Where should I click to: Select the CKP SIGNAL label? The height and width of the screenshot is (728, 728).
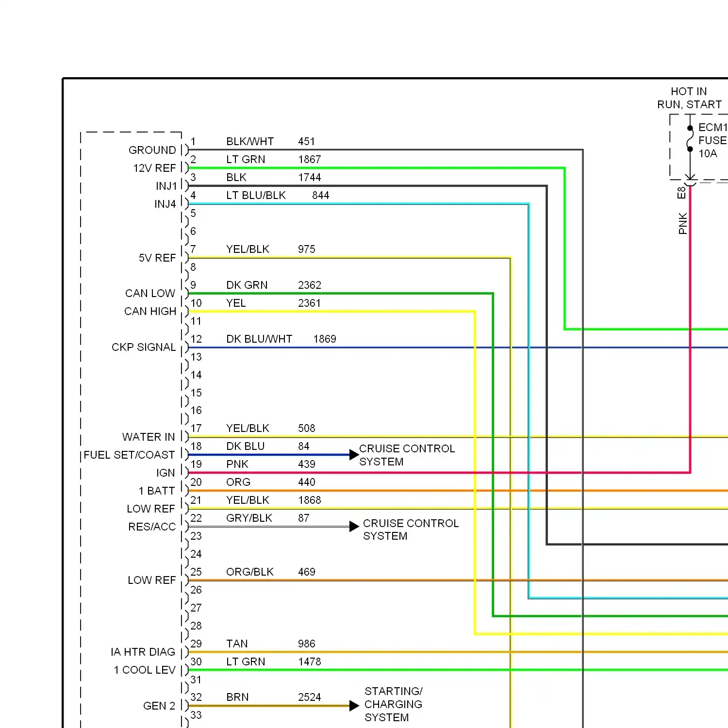click(x=144, y=347)
